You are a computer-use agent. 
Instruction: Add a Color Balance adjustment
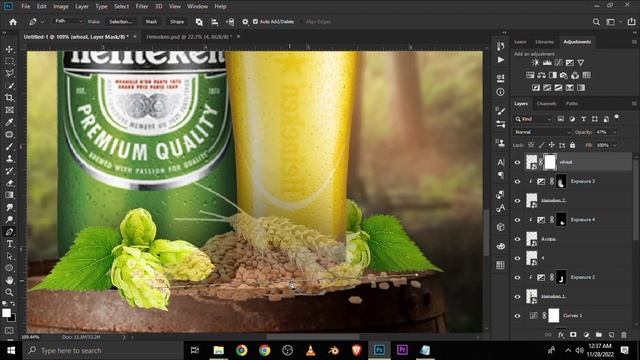tap(542, 75)
